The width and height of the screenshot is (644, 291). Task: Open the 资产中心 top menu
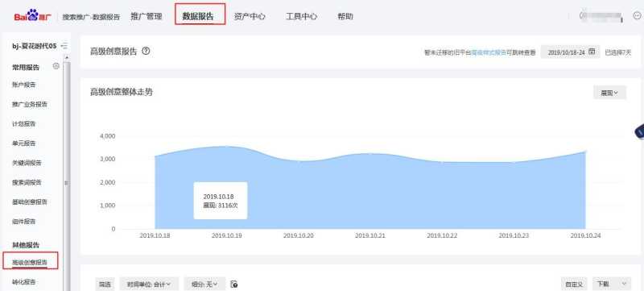250,16
